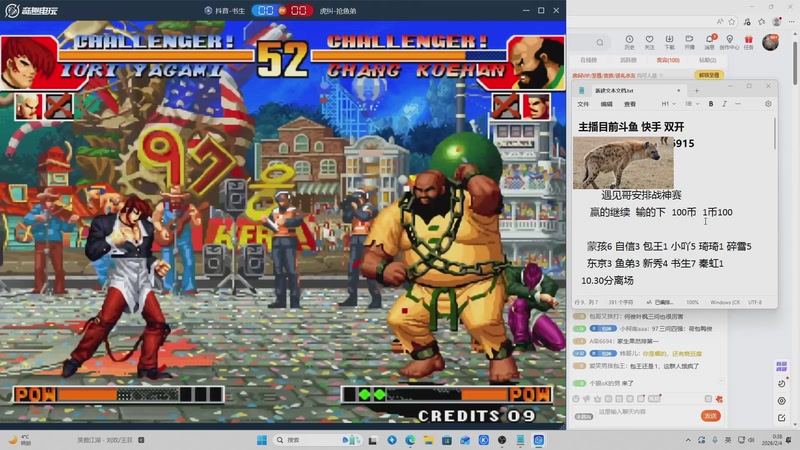Click the 英 input language indicator

click(728, 440)
